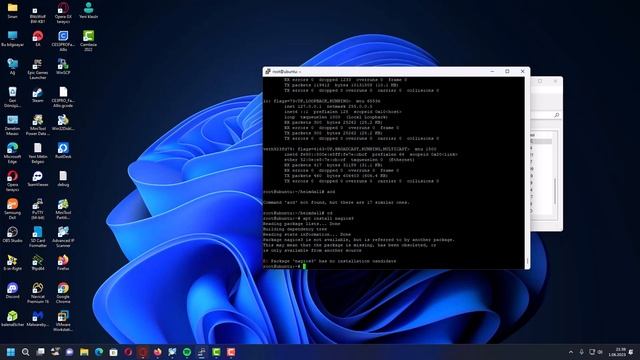
Task: Open Navicat Premium 16 desktop shortcut
Action: (38, 293)
